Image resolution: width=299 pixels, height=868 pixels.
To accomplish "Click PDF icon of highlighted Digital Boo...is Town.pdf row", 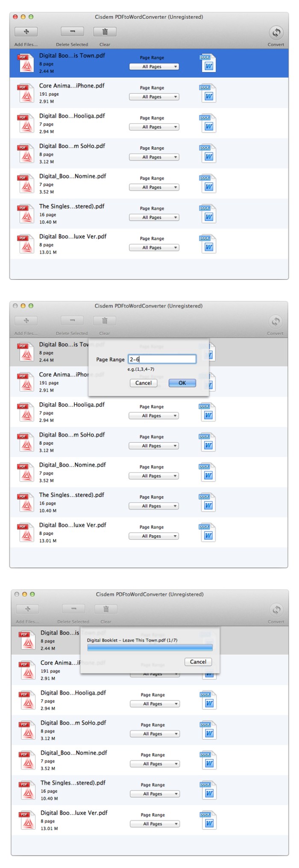I will click(x=25, y=63).
